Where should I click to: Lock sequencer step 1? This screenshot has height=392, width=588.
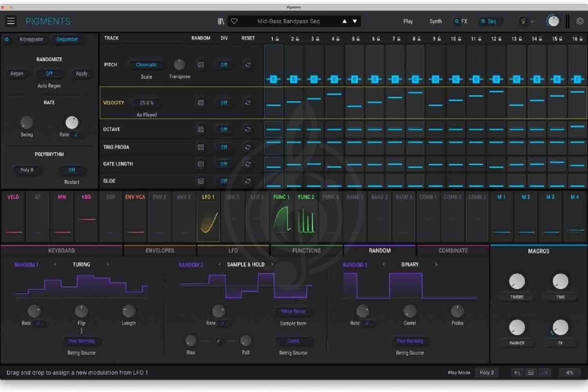tap(277, 39)
